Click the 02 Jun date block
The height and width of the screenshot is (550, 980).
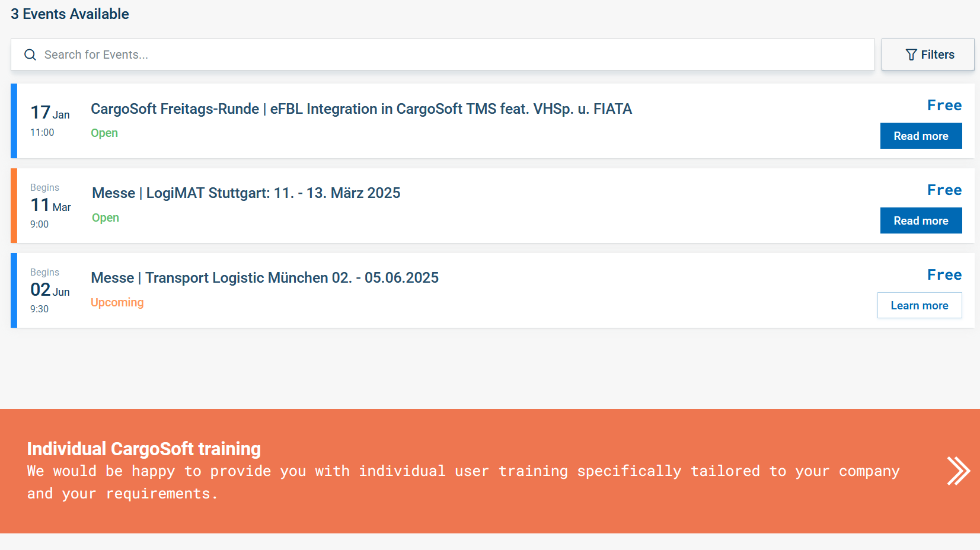(50, 290)
